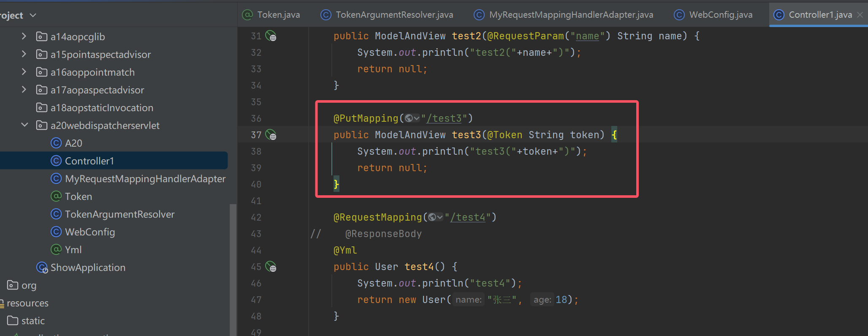The image size is (868, 336).
Task: Select Yml annotation in project tree
Action: tap(73, 250)
